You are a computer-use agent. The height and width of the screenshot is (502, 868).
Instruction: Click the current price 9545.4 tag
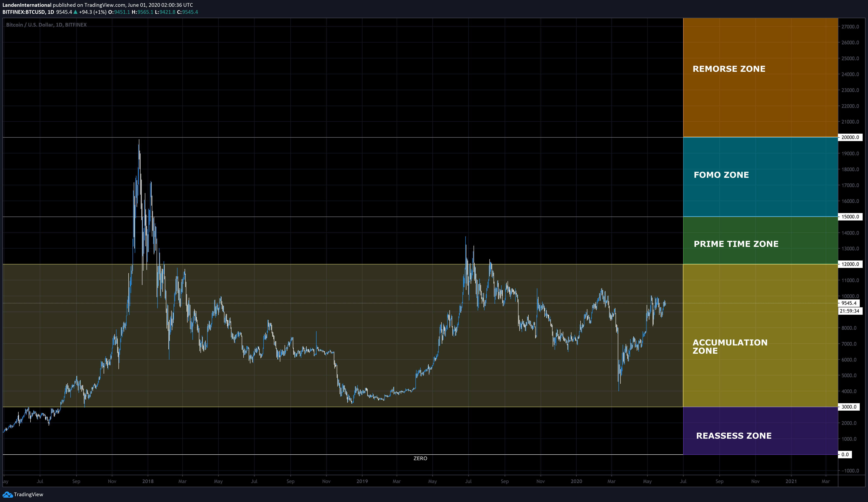coord(849,303)
